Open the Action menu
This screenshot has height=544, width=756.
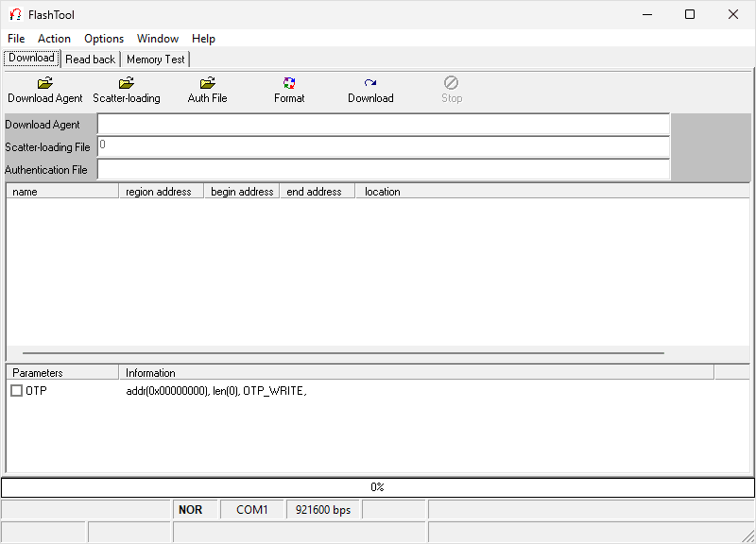[x=54, y=39]
